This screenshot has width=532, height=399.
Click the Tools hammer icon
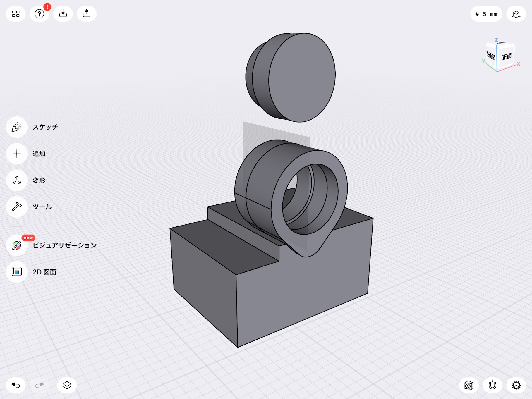point(17,207)
